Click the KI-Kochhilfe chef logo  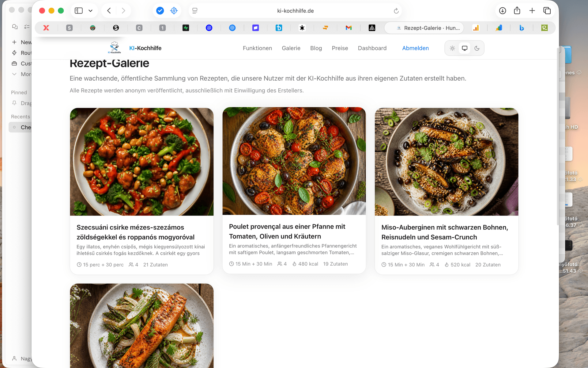(x=115, y=48)
